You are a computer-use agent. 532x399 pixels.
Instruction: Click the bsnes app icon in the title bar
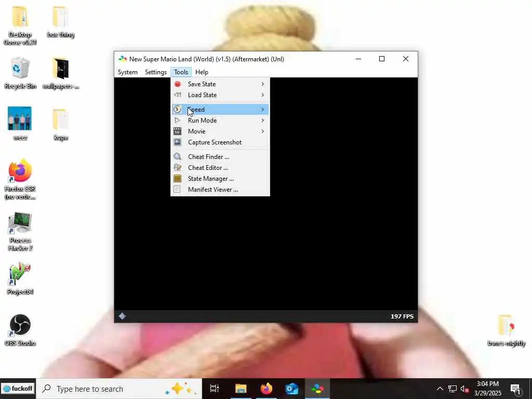123,59
